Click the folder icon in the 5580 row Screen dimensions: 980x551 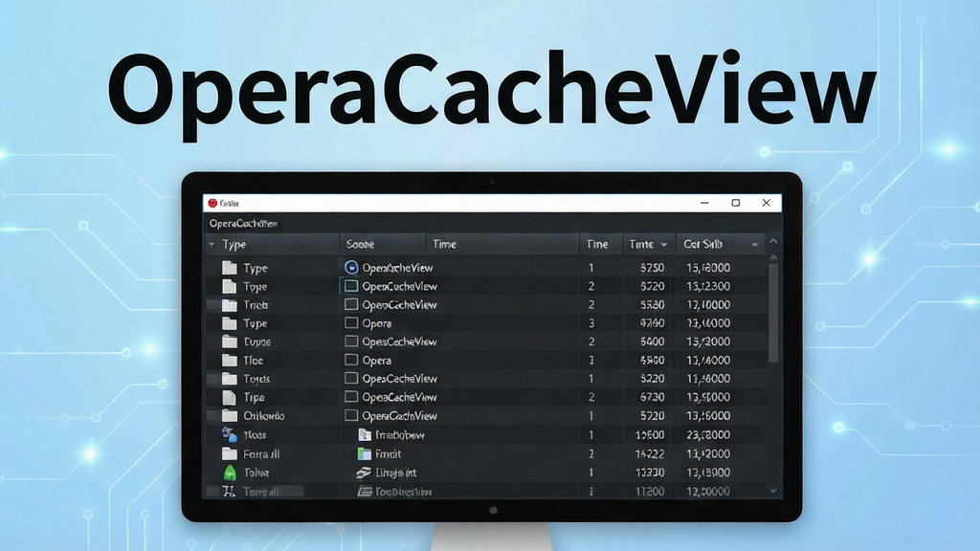coord(230,305)
